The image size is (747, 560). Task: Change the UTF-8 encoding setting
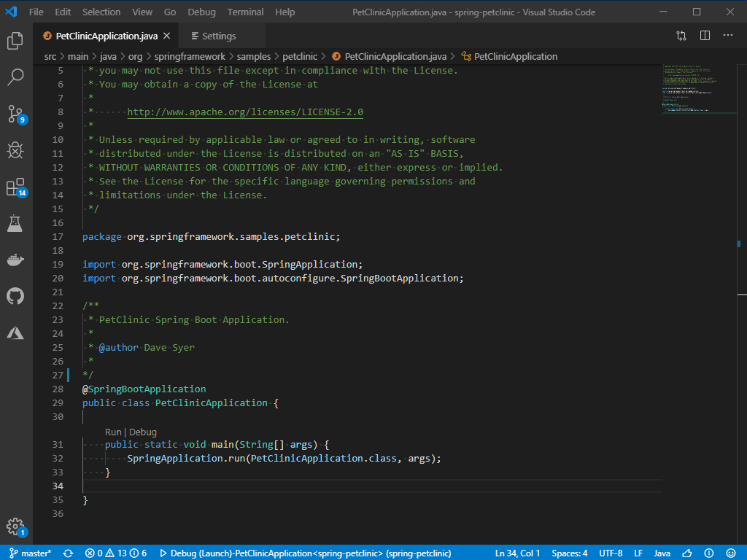611,553
